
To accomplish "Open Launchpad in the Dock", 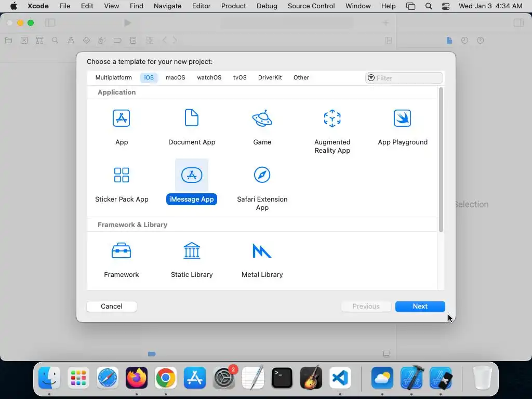I will (78, 378).
